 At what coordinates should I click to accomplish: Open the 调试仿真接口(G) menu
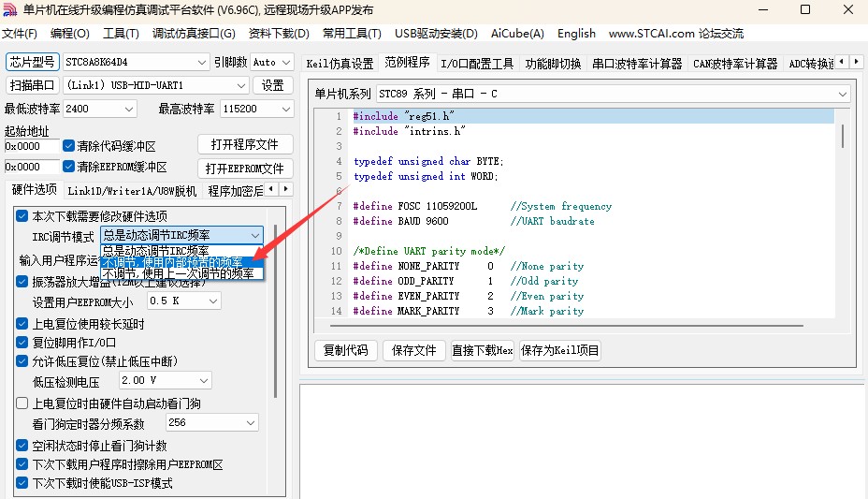194,33
